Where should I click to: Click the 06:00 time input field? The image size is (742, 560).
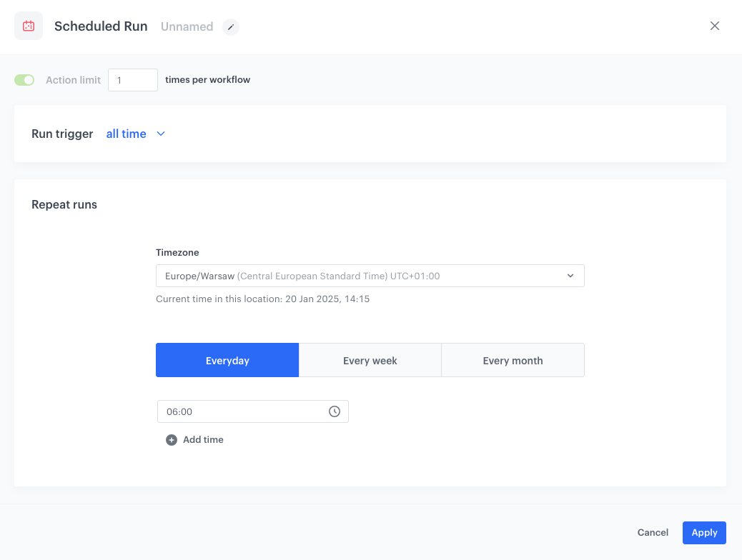[x=243, y=411]
